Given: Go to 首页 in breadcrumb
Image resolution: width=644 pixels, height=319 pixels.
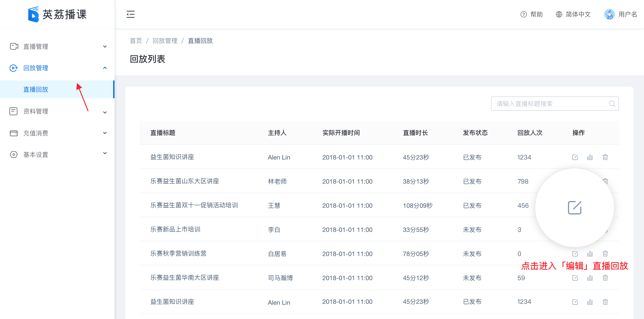Looking at the screenshot, I should pos(136,41).
